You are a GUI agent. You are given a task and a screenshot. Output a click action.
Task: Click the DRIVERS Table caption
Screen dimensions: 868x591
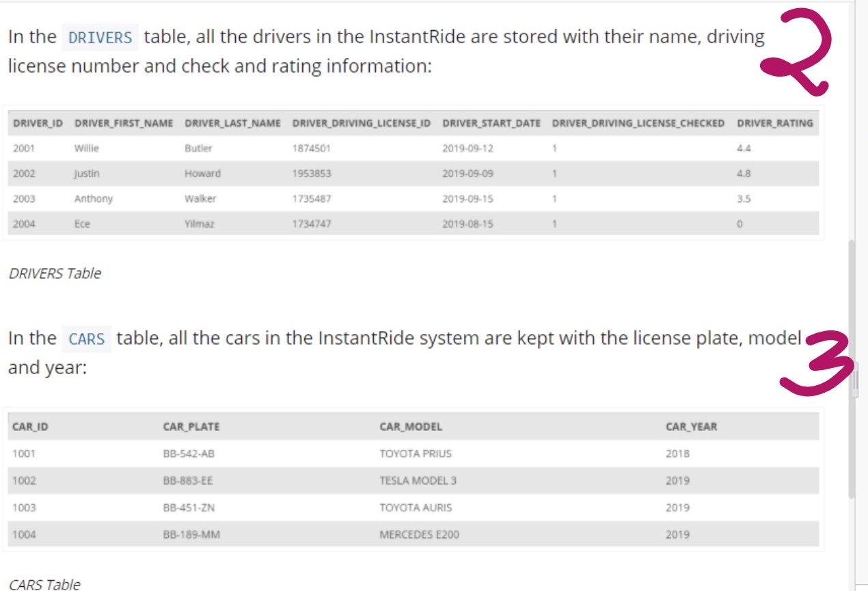[x=55, y=274]
